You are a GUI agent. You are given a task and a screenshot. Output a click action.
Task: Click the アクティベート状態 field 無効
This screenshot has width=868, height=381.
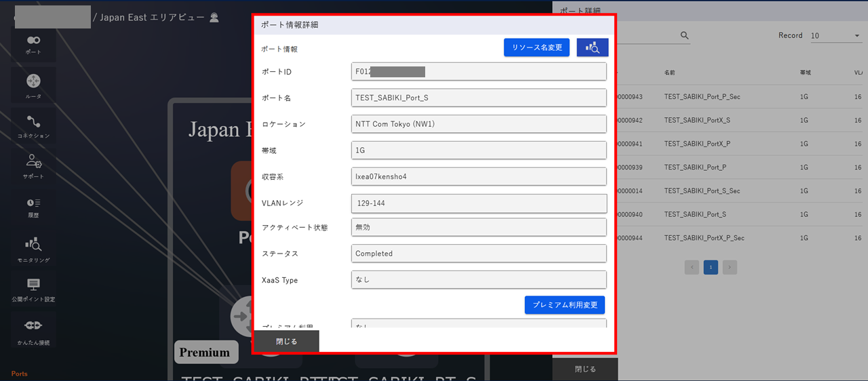479,227
